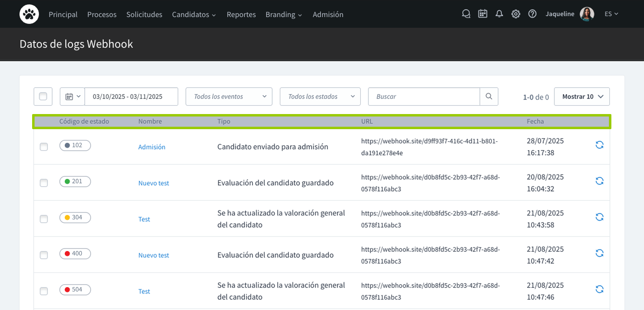Open the Todos los eventos dropdown
This screenshot has height=310, width=644.
coord(228,97)
